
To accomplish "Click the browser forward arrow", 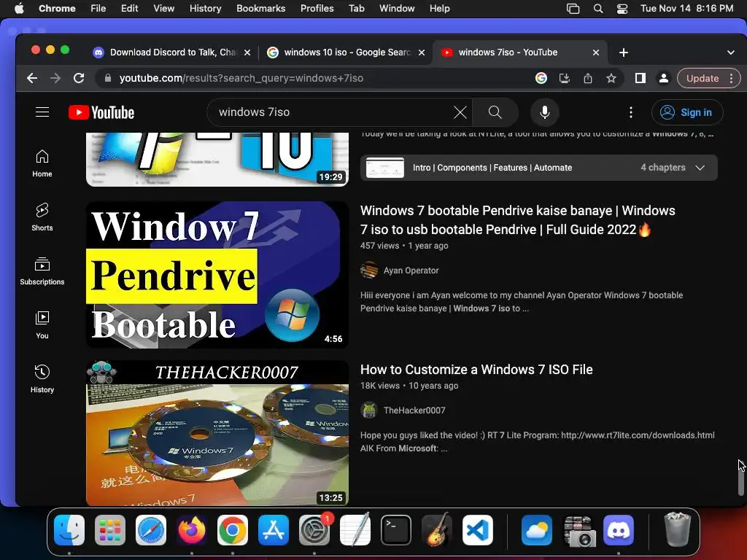I will pyautogui.click(x=55, y=78).
